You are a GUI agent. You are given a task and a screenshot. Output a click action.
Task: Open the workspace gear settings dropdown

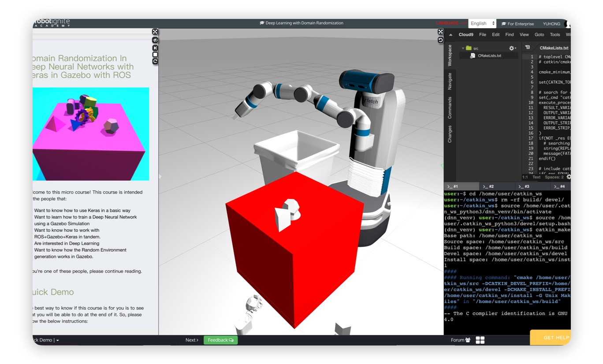pos(512,48)
